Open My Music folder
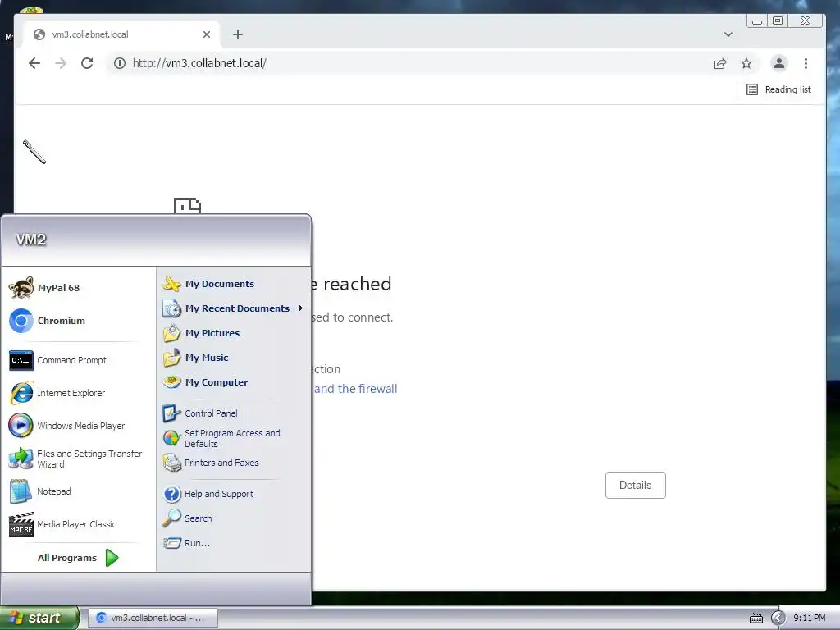Screen dimensions: 840x630 coord(234,358)
